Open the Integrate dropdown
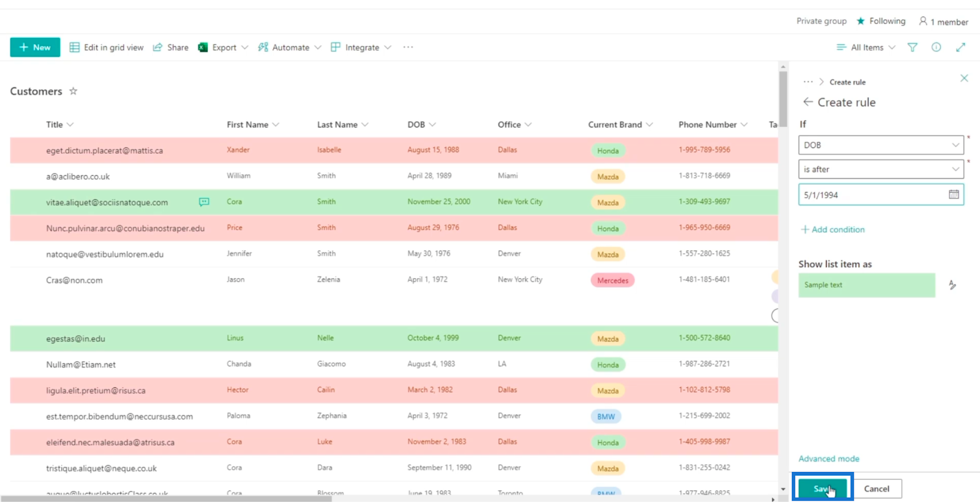This screenshot has width=980, height=502. (x=361, y=47)
